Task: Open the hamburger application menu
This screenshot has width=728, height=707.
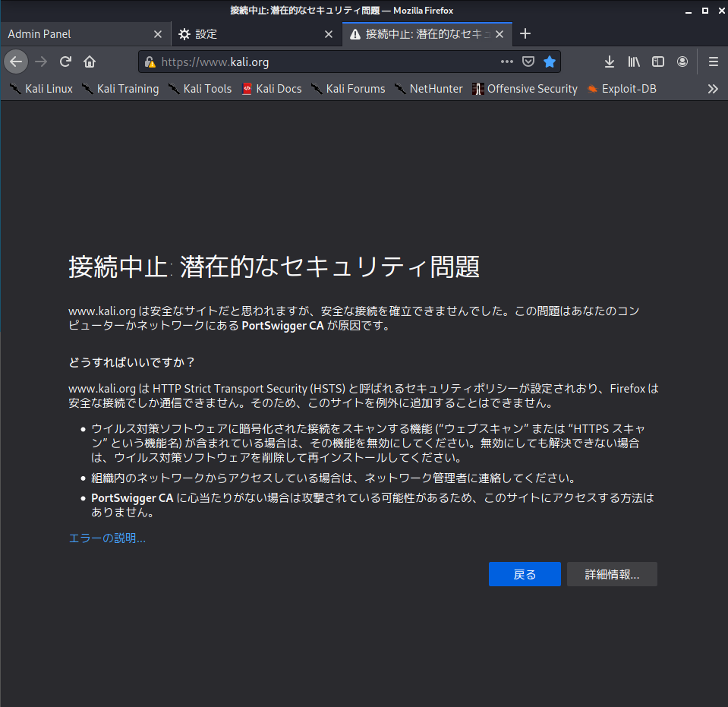Action: (713, 62)
